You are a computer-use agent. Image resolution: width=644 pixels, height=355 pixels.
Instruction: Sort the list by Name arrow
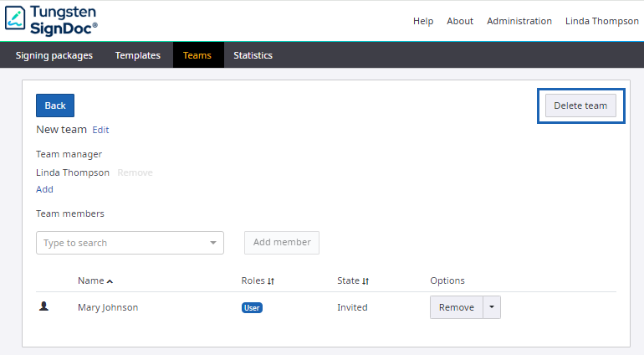(110, 281)
